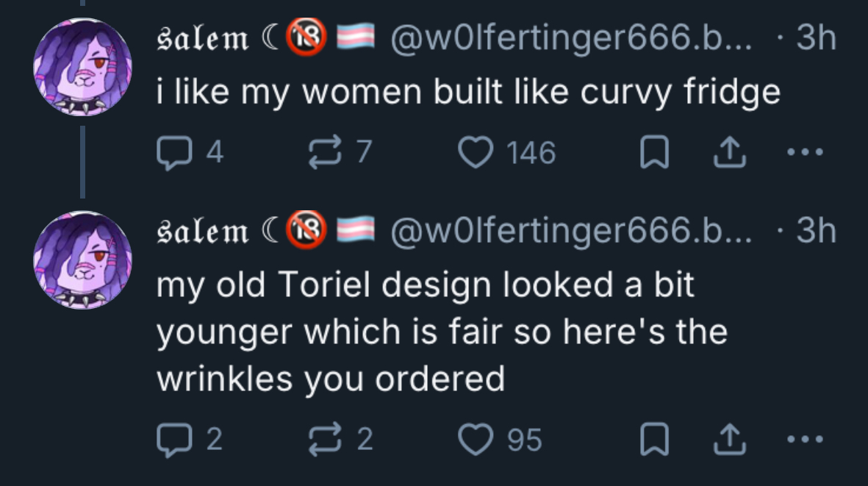Click the @w0lfertinger666 handle on the Toriel post
Image resolution: width=868 pixels, height=486 pixels.
(x=572, y=232)
